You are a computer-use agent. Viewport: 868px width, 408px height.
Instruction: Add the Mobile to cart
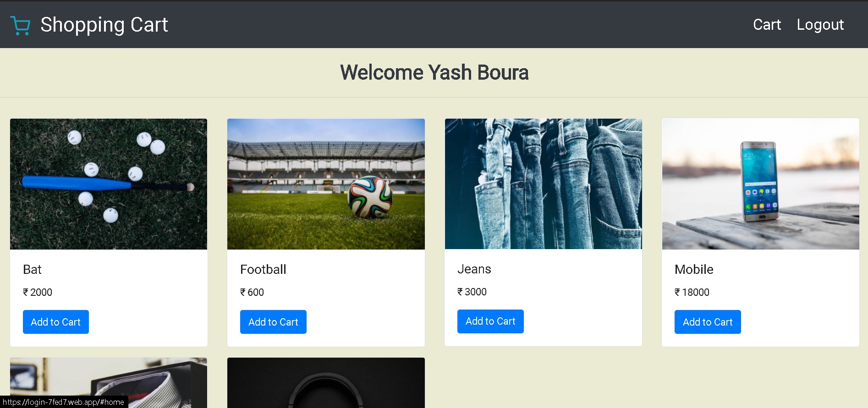tap(708, 322)
